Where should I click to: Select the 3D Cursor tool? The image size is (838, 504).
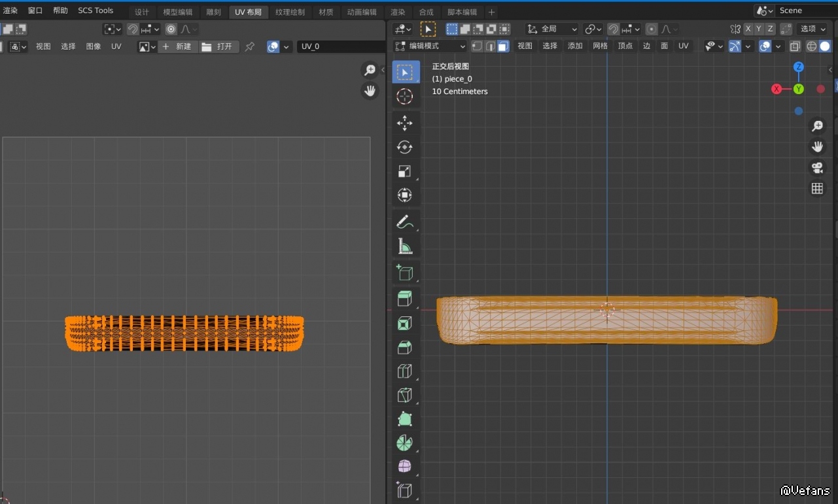[405, 97]
